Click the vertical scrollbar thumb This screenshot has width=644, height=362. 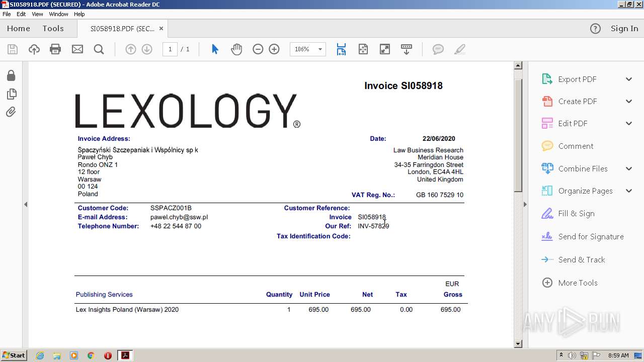[x=518, y=135]
